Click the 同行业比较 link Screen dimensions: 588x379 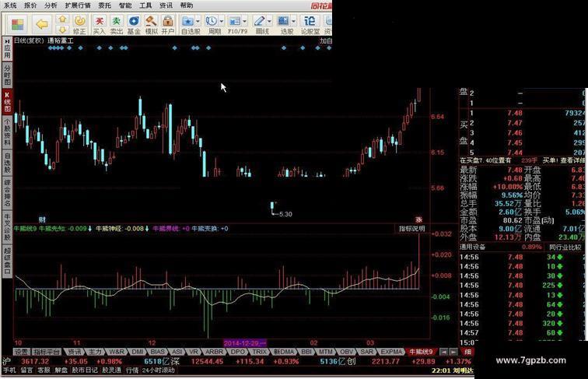(x=565, y=247)
